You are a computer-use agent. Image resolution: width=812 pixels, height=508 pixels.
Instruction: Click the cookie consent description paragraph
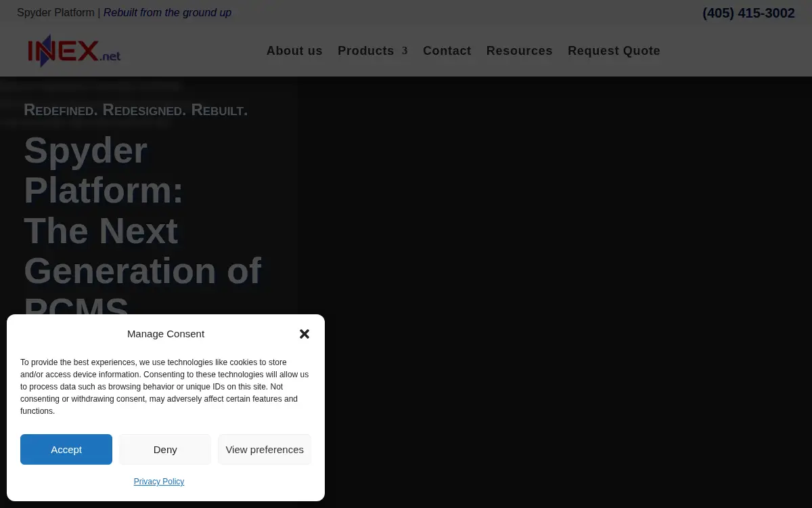(x=164, y=387)
